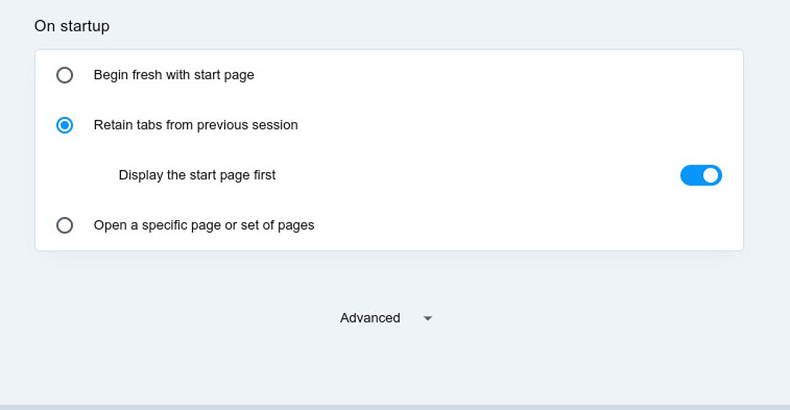Click the gray horizontal bar at the page bottom

point(395,406)
